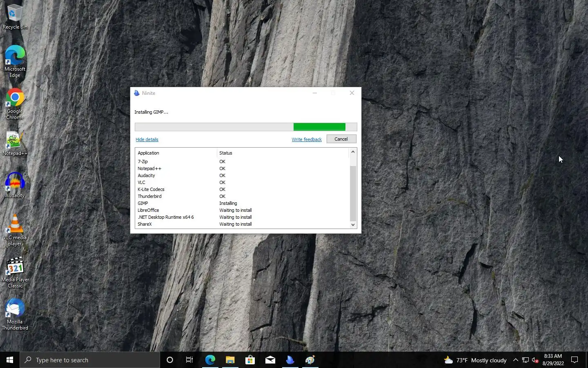
Task: Select the Notepad++ row in Ninite list
Action: (243, 168)
